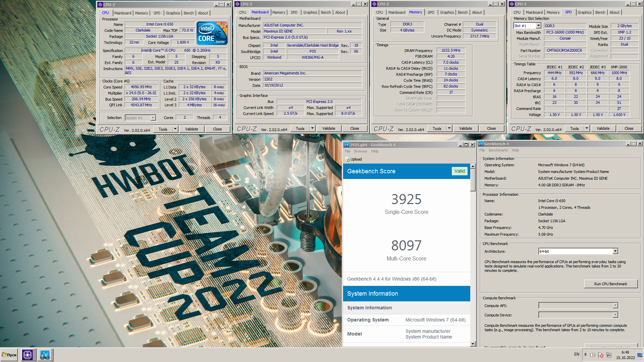Screen dimensions: 644x362
Task: Open Browser menu in Geekbench result window
Action: pyautogui.click(x=361, y=151)
